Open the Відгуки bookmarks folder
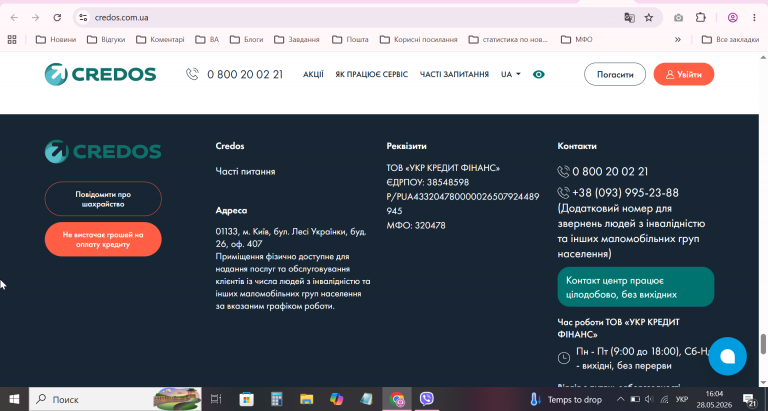The width and height of the screenshot is (768, 411). tap(106, 39)
